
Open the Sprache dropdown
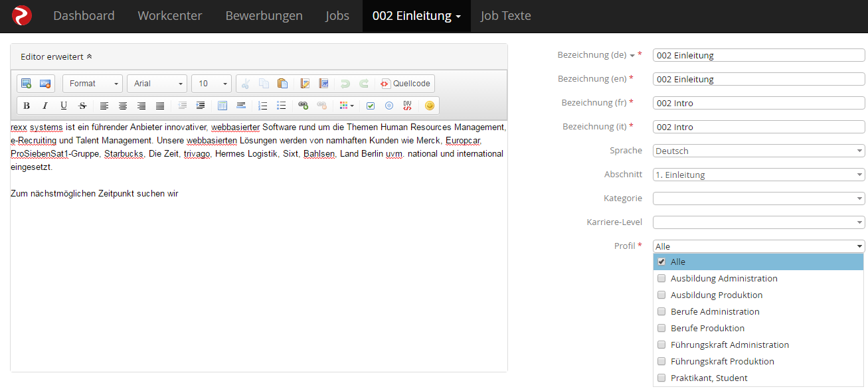pos(759,151)
